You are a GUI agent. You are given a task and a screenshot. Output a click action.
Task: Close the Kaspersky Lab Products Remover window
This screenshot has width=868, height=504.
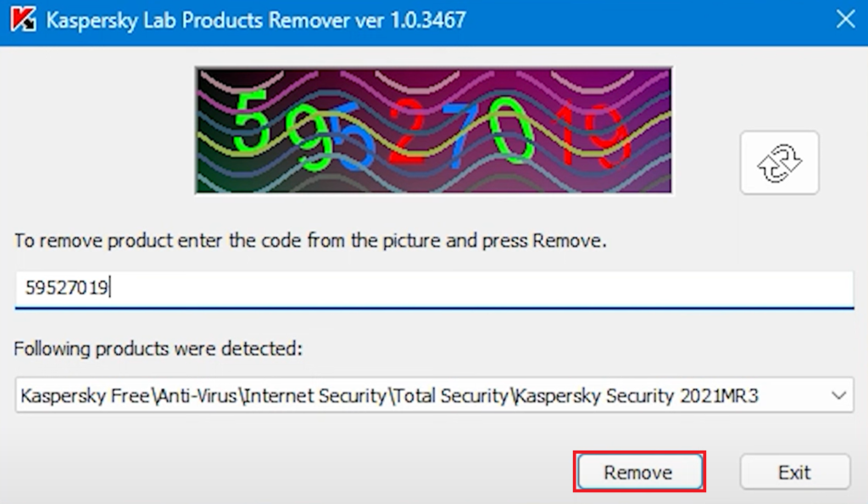pyautogui.click(x=845, y=19)
